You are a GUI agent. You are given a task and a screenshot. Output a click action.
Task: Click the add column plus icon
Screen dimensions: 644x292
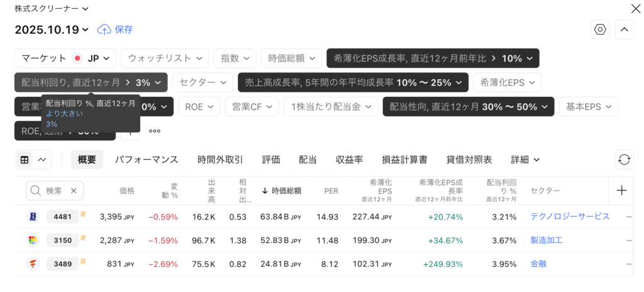coord(622,191)
